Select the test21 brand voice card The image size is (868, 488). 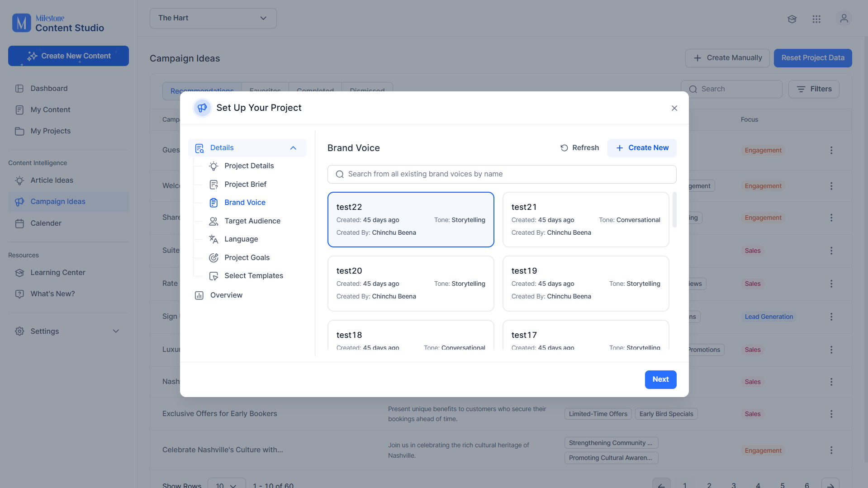click(585, 219)
